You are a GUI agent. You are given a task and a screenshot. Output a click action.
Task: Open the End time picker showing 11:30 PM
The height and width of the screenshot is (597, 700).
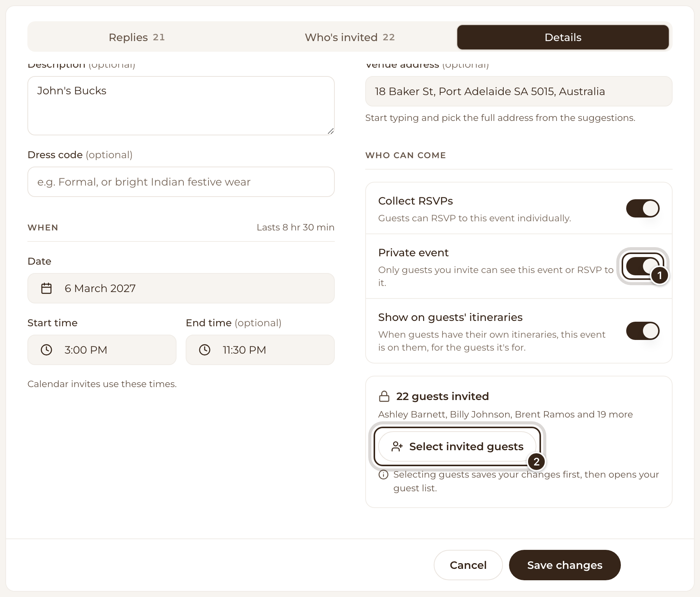pos(260,350)
